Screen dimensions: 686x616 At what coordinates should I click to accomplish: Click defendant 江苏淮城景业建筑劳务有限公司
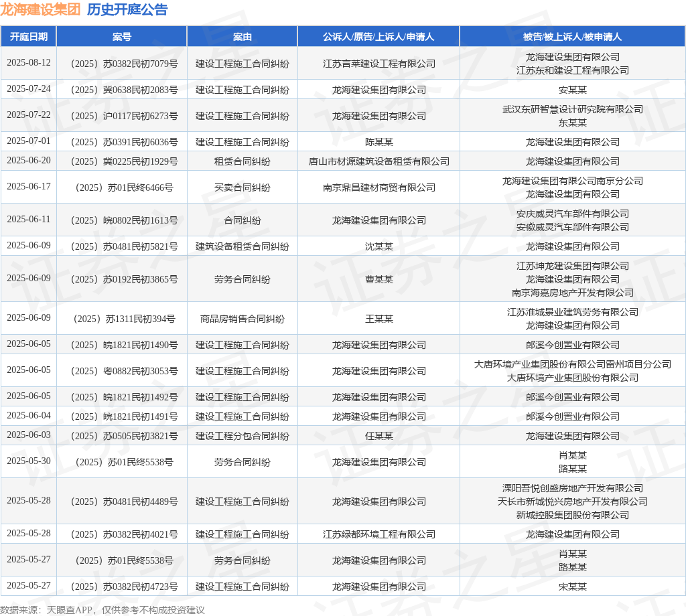point(573,312)
